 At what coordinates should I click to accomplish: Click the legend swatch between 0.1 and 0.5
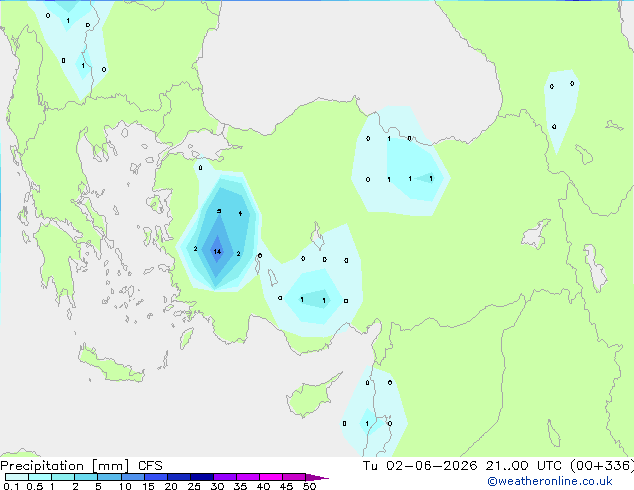(17, 477)
